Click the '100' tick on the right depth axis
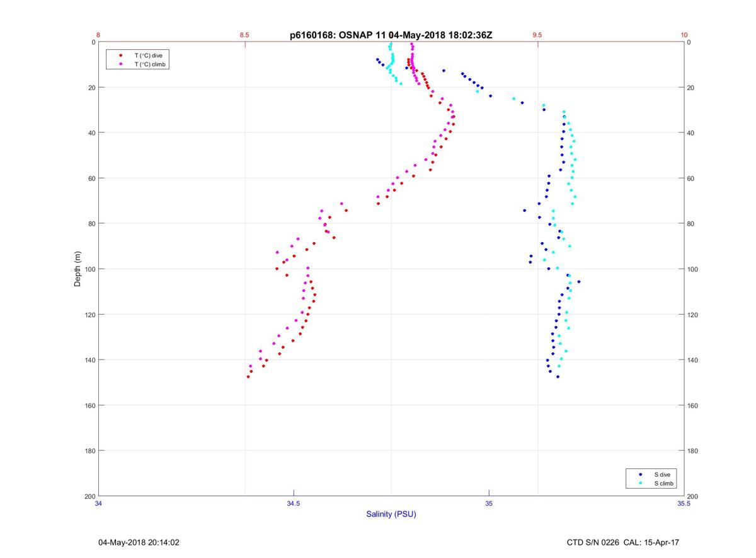The width and height of the screenshot is (756, 558). [693, 269]
